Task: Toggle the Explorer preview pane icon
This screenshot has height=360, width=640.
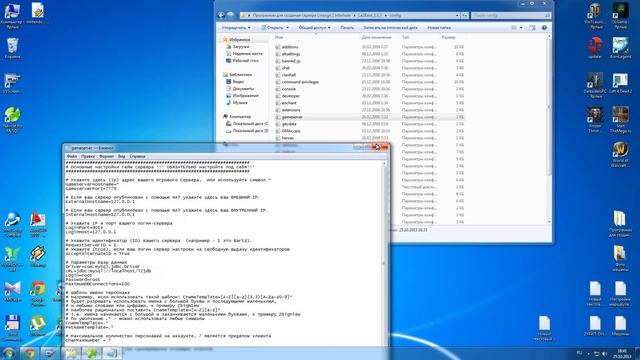Action: (532, 27)
